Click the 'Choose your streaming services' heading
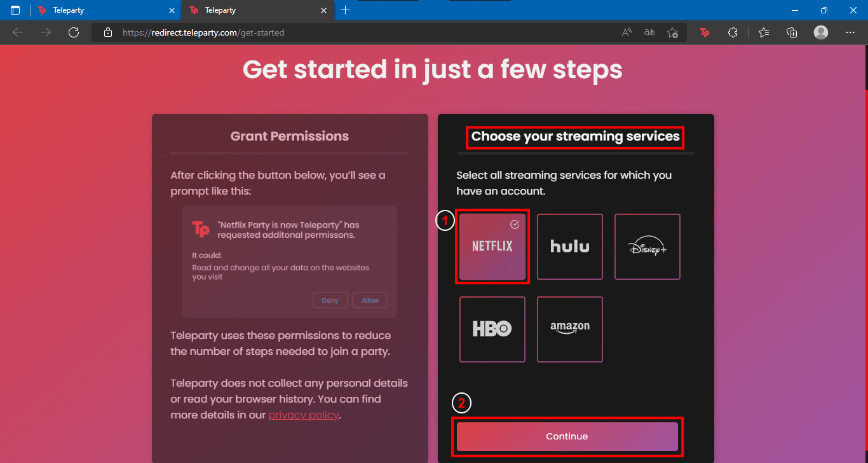The width and height of the screenshot is (868, 463). click(575, 137)
